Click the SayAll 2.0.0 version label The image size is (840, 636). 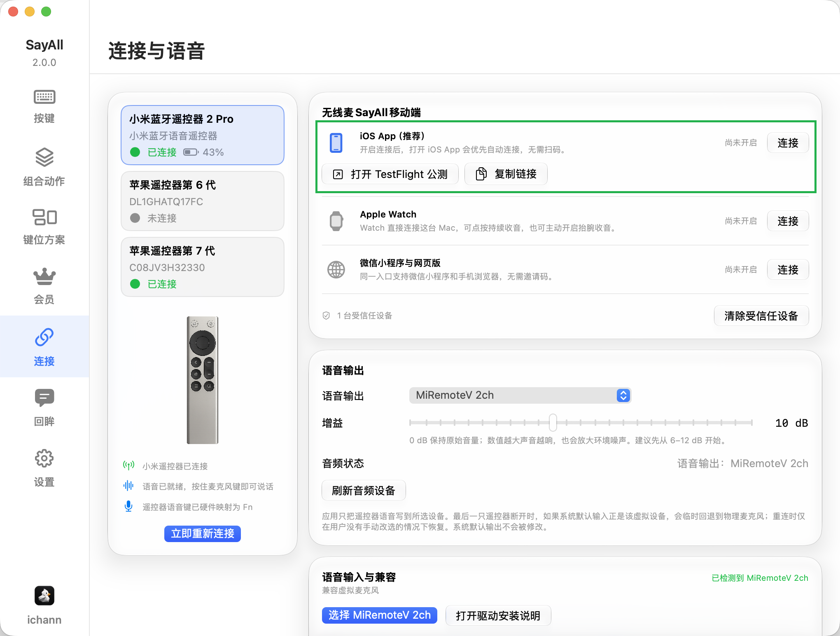(x=44, y=63)
